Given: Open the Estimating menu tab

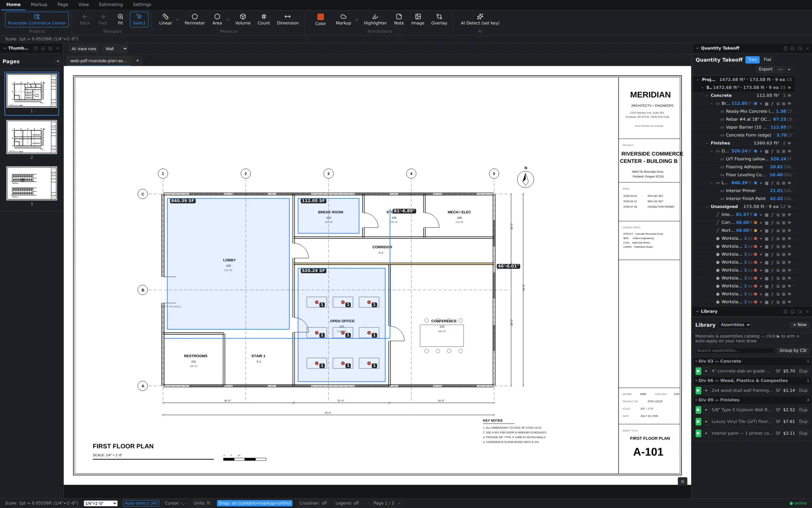Looking at the screenshot, I should (111, 4).
